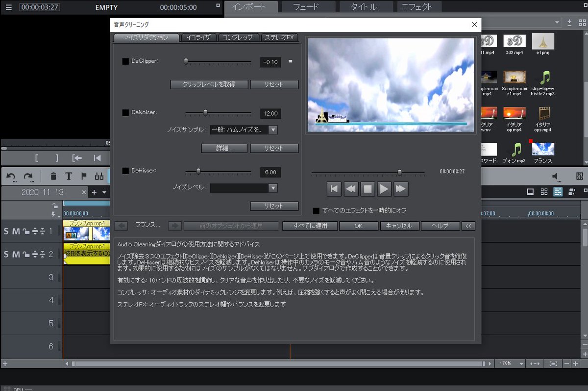This screenshot has height=391, width=588.
Task: Open the hamburger menu at top left
Action: [x=9, y=7]
